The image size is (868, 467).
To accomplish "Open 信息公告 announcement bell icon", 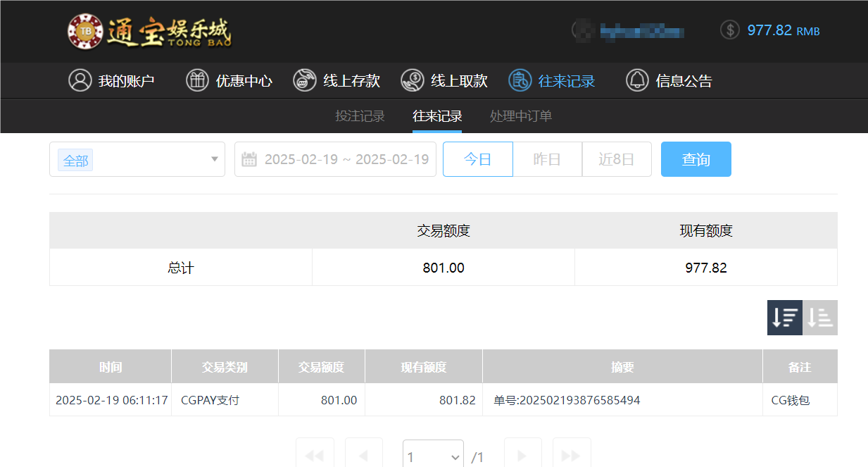I will pyautogui.click(x=637, y=80).
